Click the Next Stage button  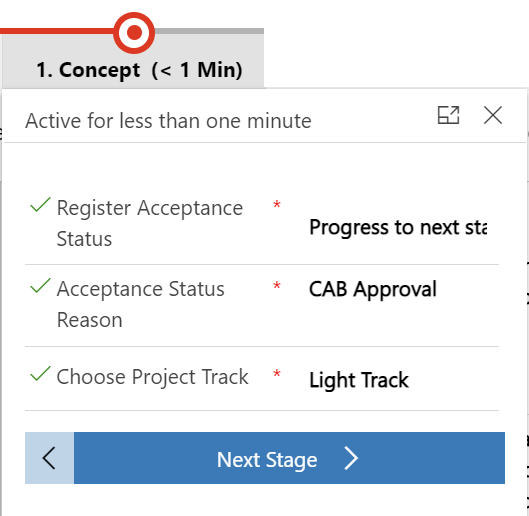tap(289, 458)
